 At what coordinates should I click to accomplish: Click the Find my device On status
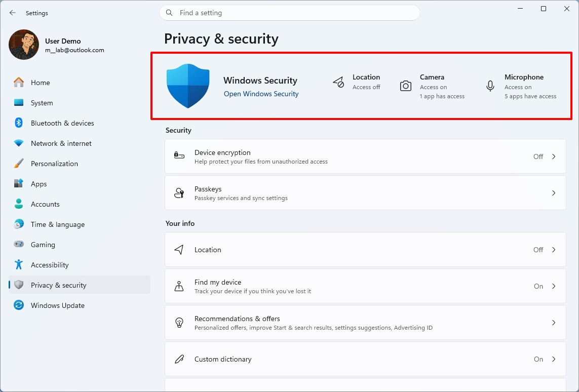pyautogui.click(x=538, y=286)
